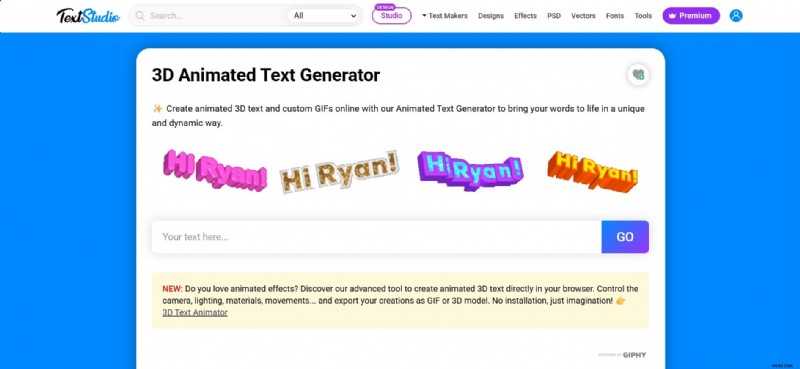Click the search magnifier icon
This screenshot has width=800, height=369.
pos(140,16)
